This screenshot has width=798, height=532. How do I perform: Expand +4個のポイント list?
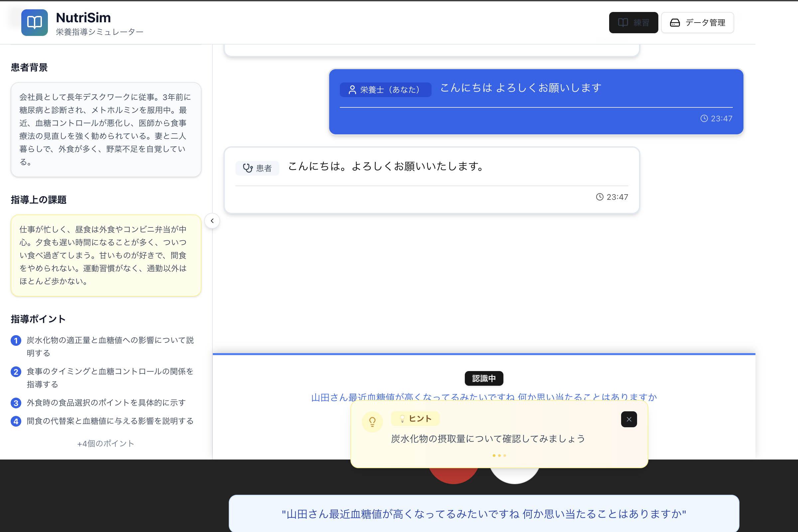[x=105, y=444]
